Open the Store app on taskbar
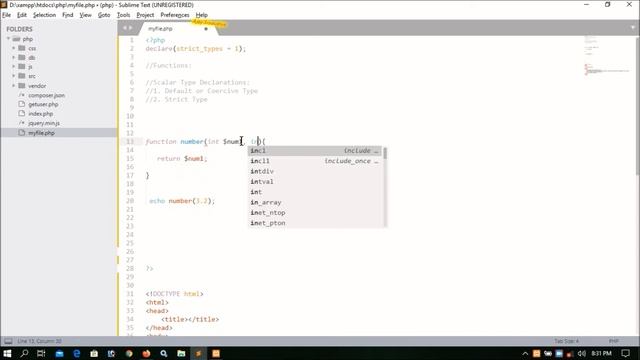The width and height of the screenshot is (640, 360). click(94, 353)
